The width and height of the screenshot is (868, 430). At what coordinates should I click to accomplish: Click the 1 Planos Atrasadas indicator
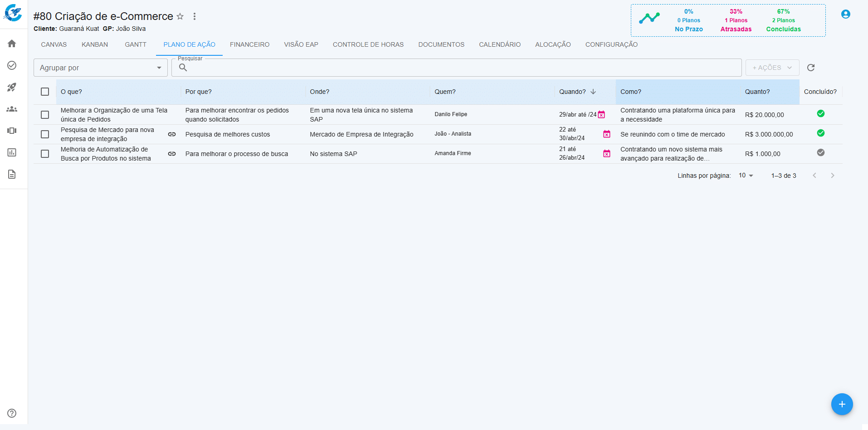[x=736, y=20]
